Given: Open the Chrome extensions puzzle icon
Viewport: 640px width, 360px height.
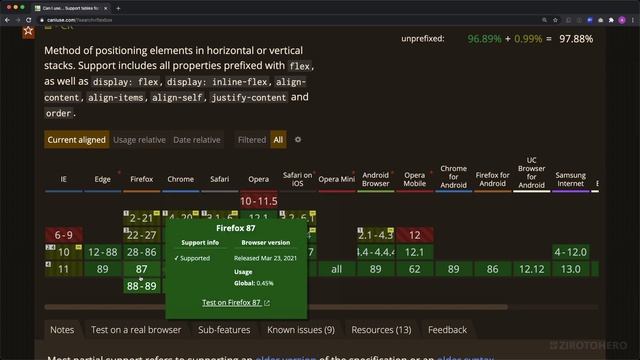Looking at the screenshot, I should click(611, 20).
